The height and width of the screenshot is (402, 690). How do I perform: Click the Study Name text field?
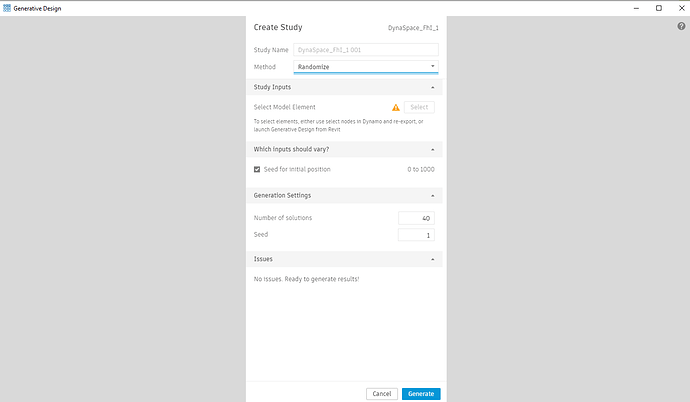coord(365,49)
